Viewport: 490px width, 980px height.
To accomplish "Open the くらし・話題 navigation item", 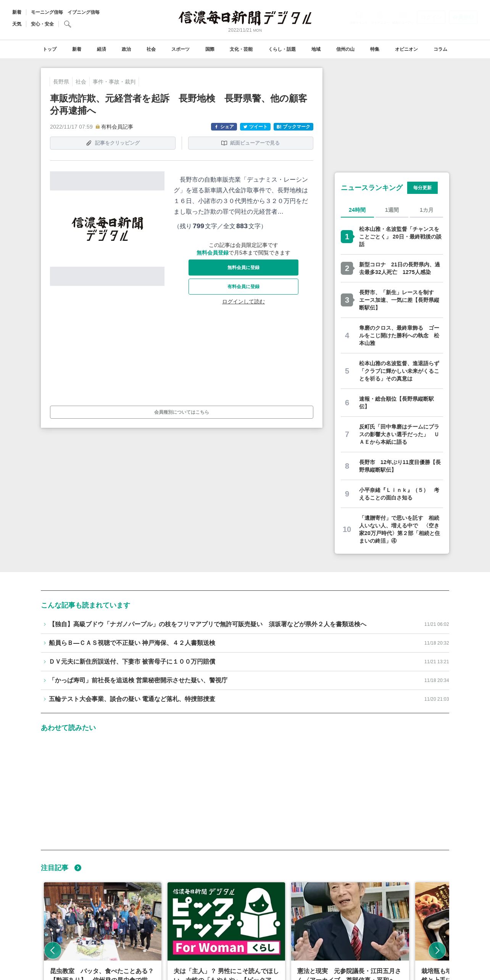I will [x=282, y=49].
